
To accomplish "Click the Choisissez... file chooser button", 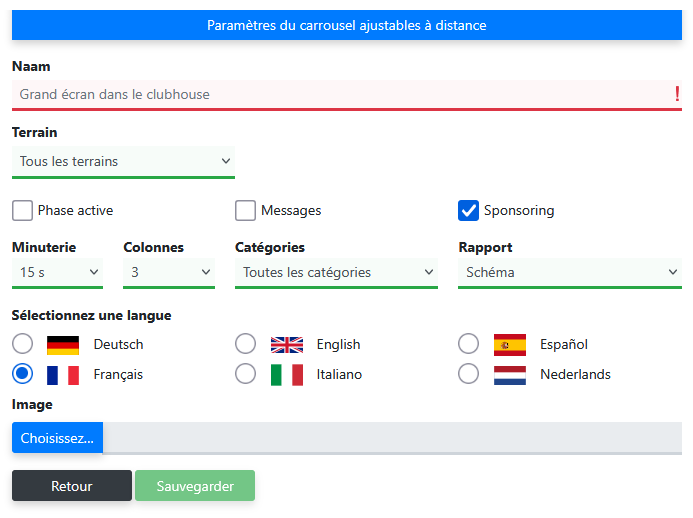I will tap(57, 438).
